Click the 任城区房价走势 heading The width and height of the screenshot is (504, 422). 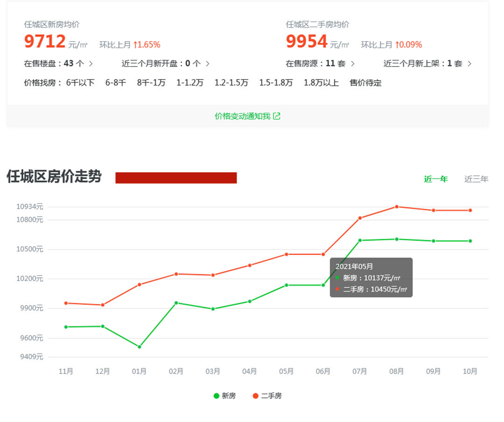(54, 176)
